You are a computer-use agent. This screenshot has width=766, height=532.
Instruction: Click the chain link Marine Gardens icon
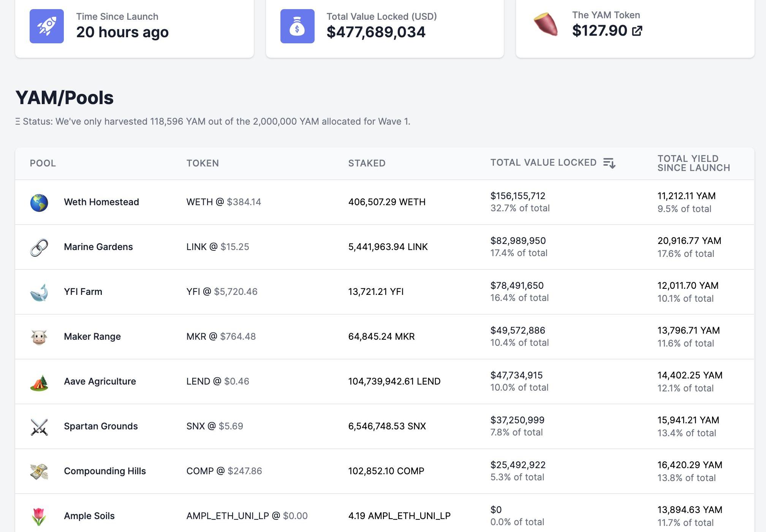[39, 247]
